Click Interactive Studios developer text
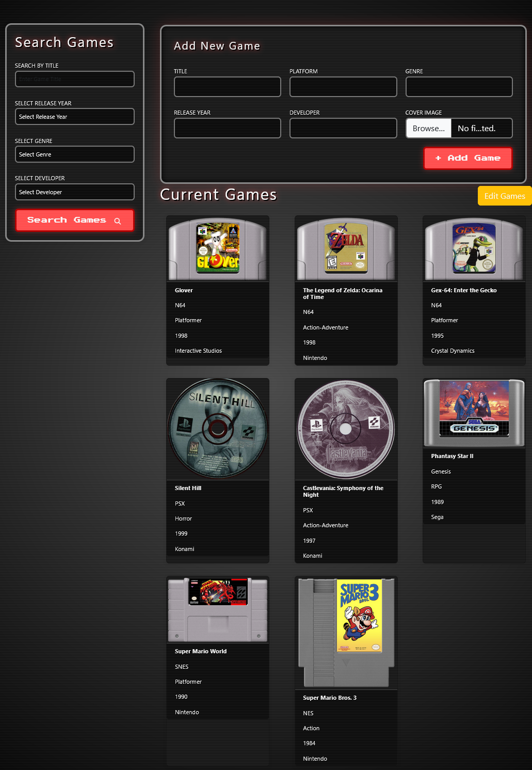 (198, 351)
